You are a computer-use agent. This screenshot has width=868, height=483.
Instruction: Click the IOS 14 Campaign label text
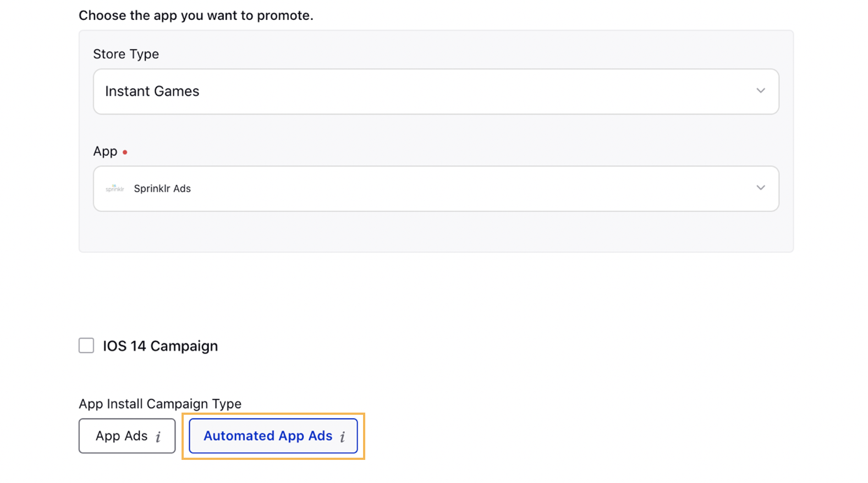pos(160,346)
